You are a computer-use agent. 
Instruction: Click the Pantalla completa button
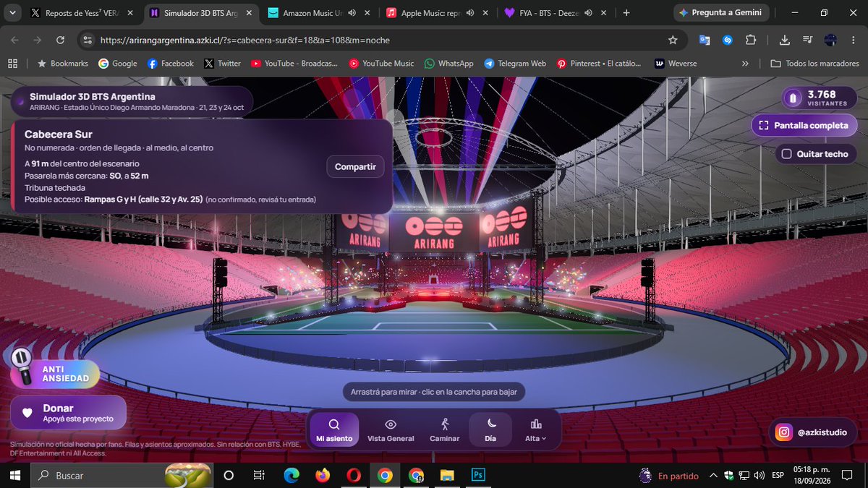(x=804, y=125)
